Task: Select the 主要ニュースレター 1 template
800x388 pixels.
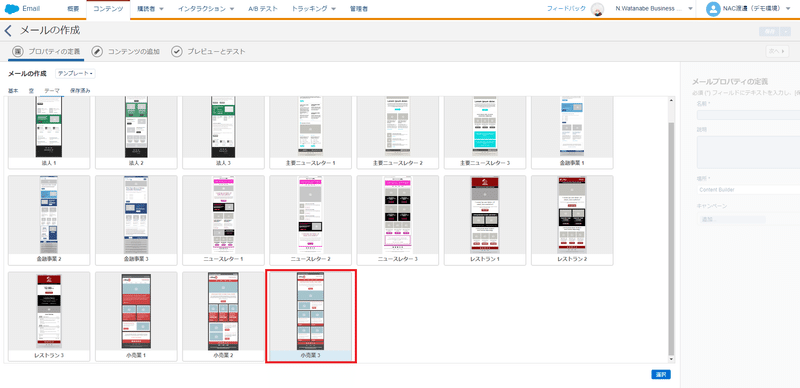Action: (x=311, y=132)
